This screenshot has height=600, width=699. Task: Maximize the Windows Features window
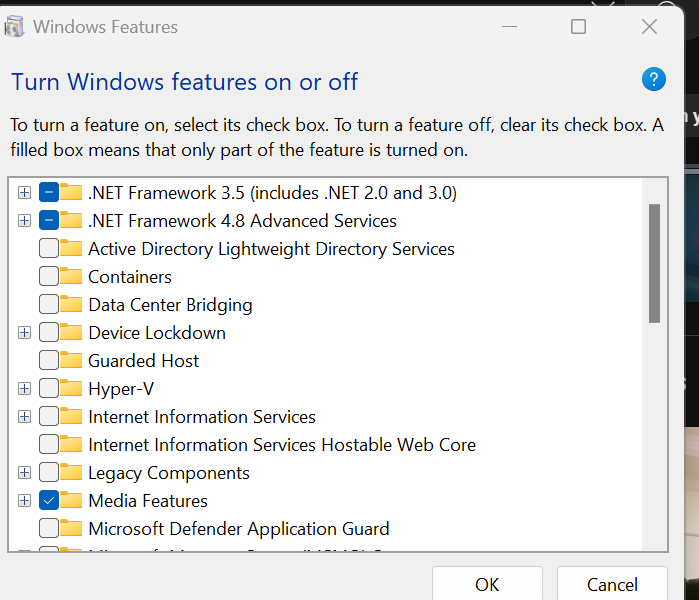tap(578, 27)
